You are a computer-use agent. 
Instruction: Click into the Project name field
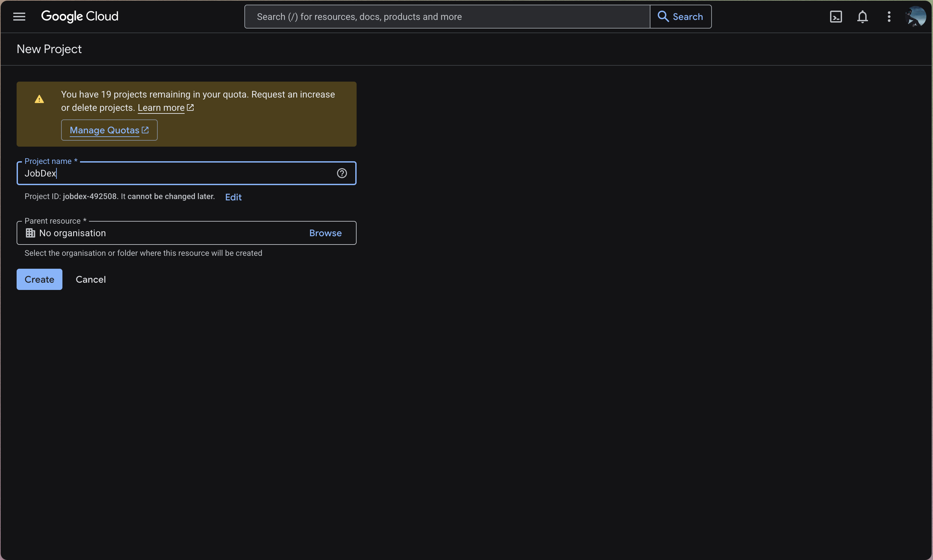click(186, 173)
